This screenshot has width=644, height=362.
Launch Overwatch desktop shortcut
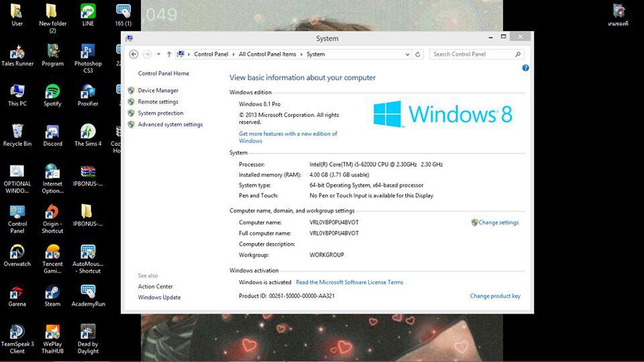17,255
